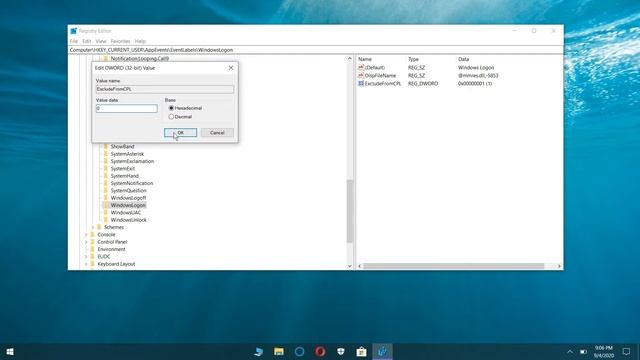Open Windows Security shield icon on taskbar
Screen dimensions: 640x360
tap(341, 351)
